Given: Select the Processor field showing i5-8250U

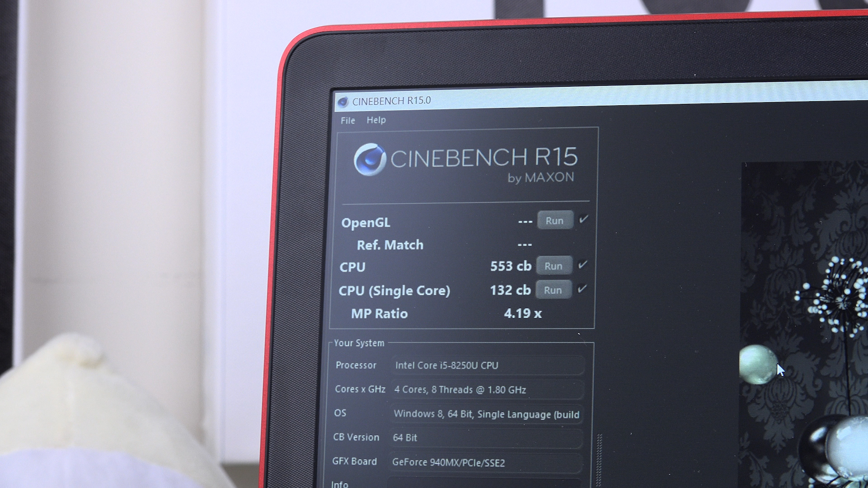Looking at the screenshot, I should (x=488, y=365).
